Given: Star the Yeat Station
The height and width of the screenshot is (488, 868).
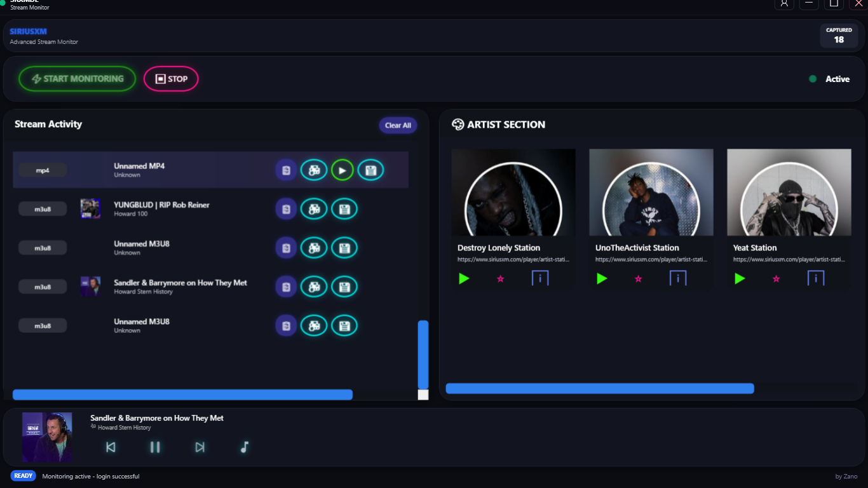Looking at the screenshot, I should 776,278.
